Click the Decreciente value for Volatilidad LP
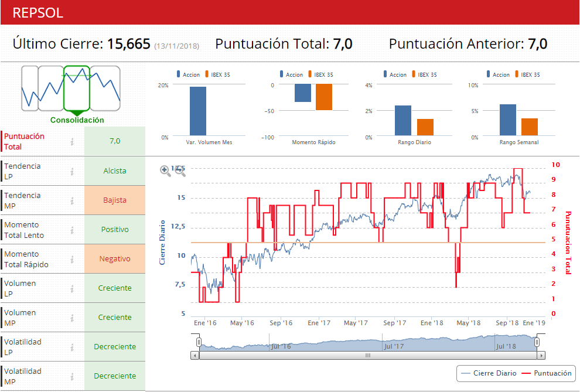580x392 pixels. (x=115, y=346)
